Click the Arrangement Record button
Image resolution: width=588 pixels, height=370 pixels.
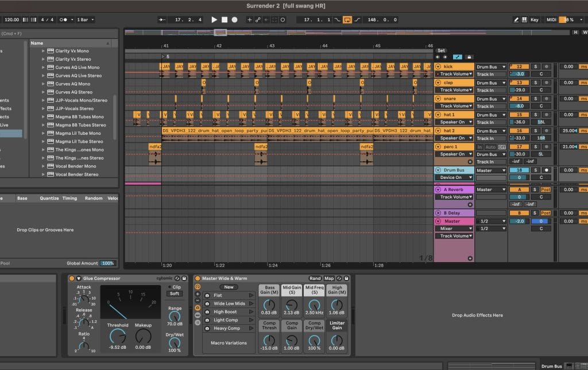[234, 20]
